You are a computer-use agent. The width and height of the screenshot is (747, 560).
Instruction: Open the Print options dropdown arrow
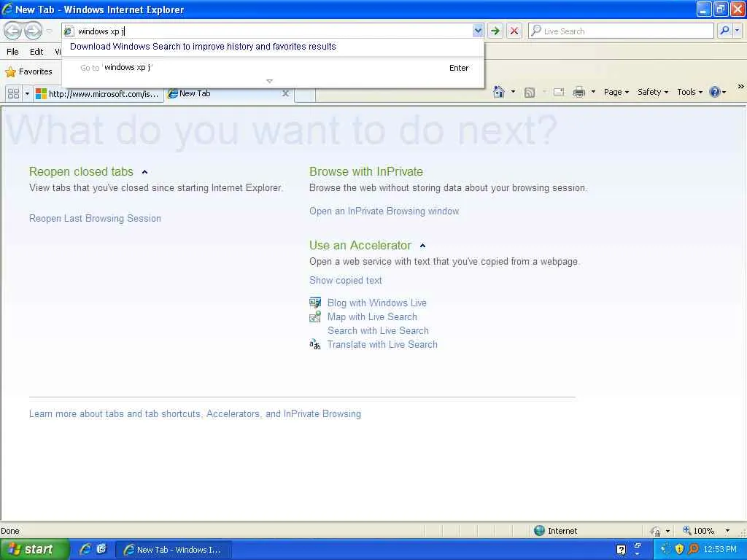[x=593, y=92]
